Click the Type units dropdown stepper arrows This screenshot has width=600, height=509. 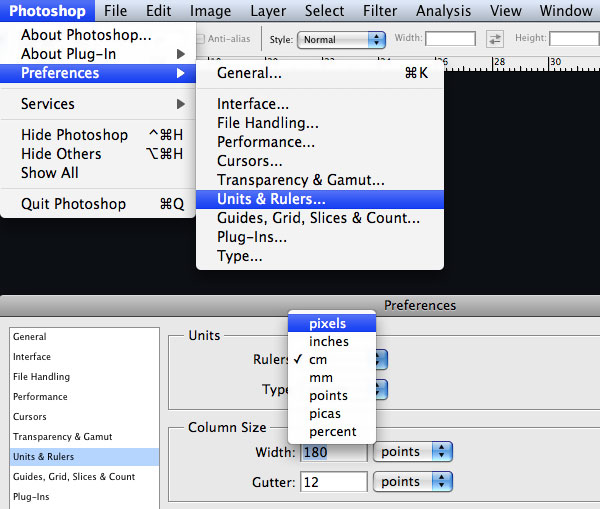click(382, 390)
